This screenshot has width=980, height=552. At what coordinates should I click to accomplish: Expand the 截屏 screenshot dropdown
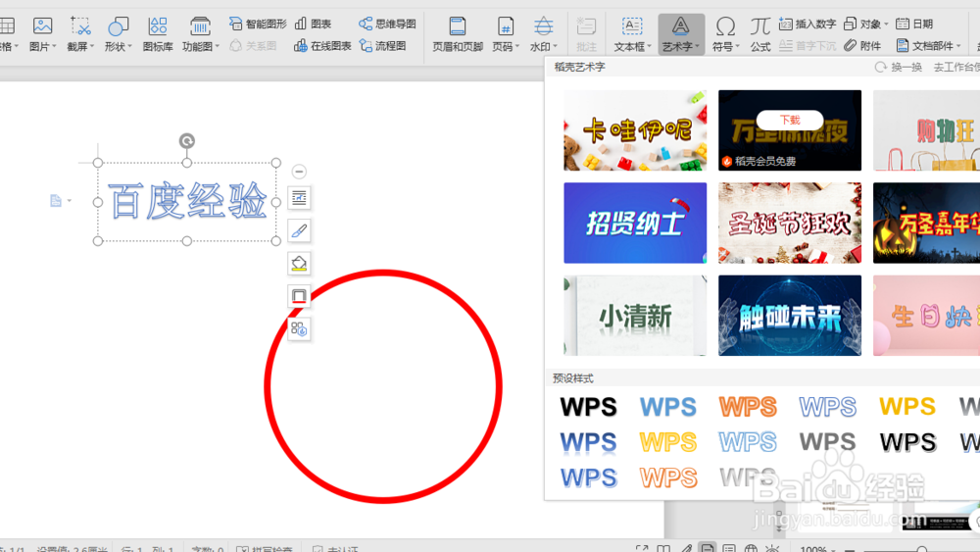(92, 46)
